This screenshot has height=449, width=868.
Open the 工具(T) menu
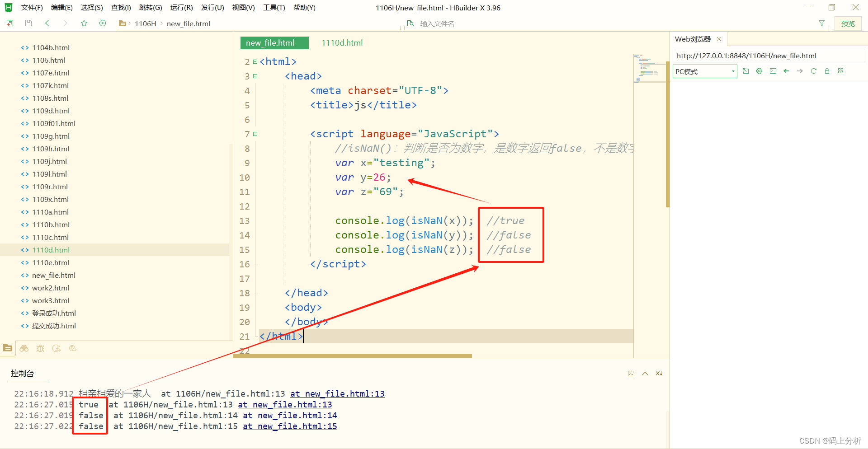(x=274, y=8)
